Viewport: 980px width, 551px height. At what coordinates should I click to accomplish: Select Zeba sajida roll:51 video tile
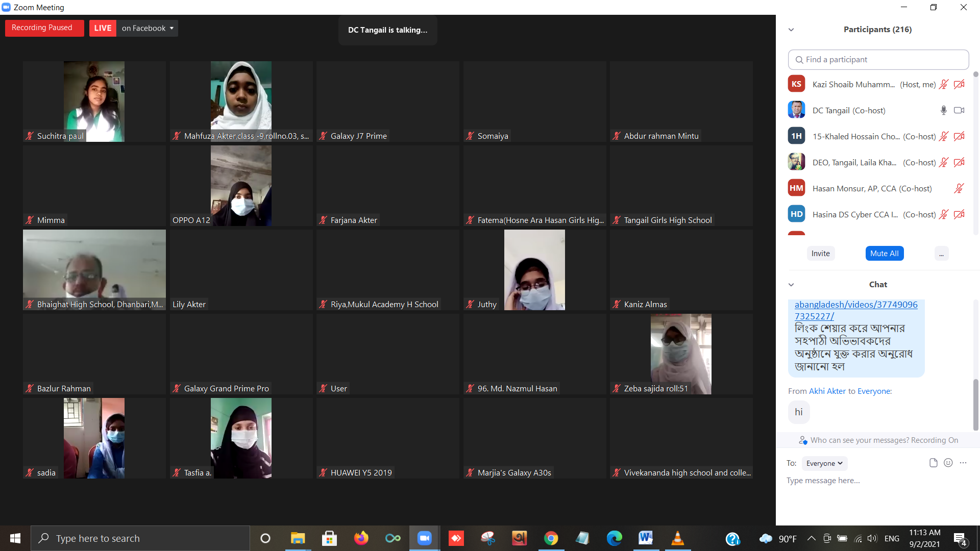click(x=681, y=354)
